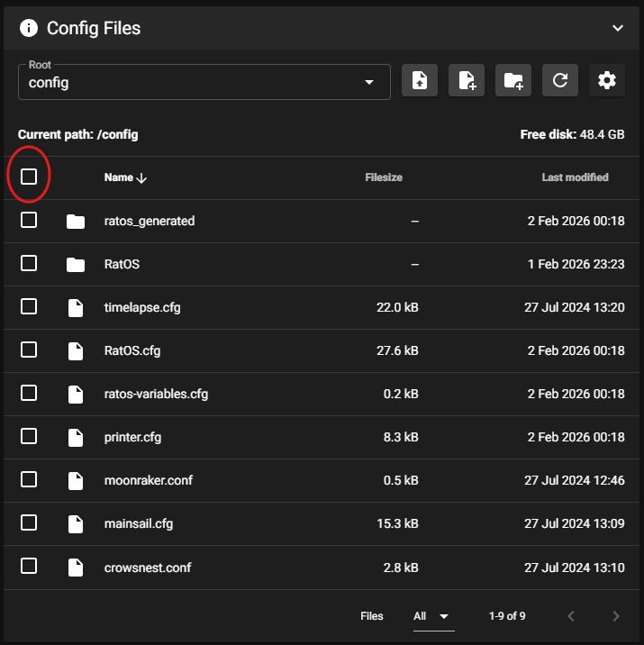644x645 pixels.
Task: Create a new file with the file-plus icon
Action: (x=467, y=80)
